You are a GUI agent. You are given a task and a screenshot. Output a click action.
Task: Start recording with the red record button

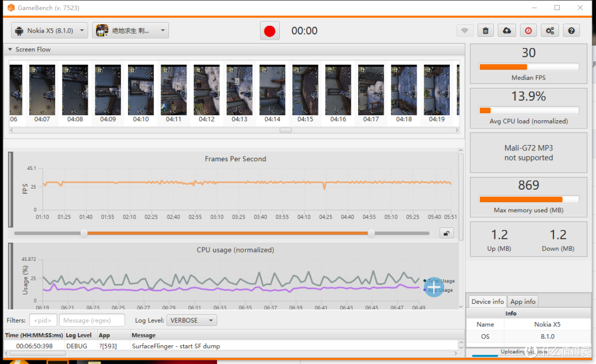pyautogui.click(x=269, y=31)
